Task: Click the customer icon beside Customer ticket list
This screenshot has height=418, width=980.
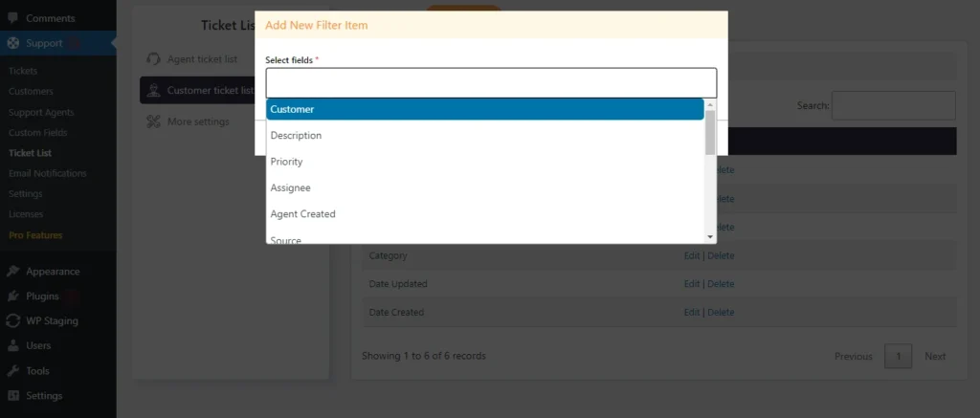Action: (153, 91)
